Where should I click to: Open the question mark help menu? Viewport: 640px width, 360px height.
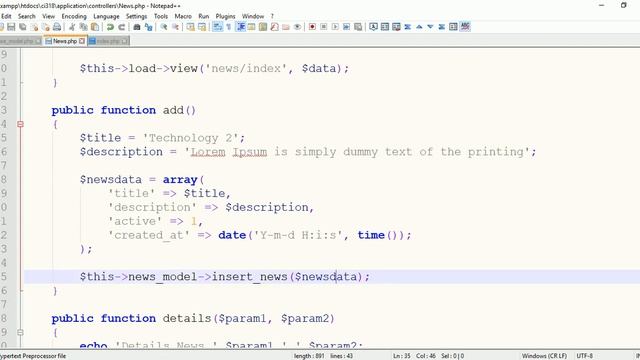pyautogui.click(x=272, y=16)
